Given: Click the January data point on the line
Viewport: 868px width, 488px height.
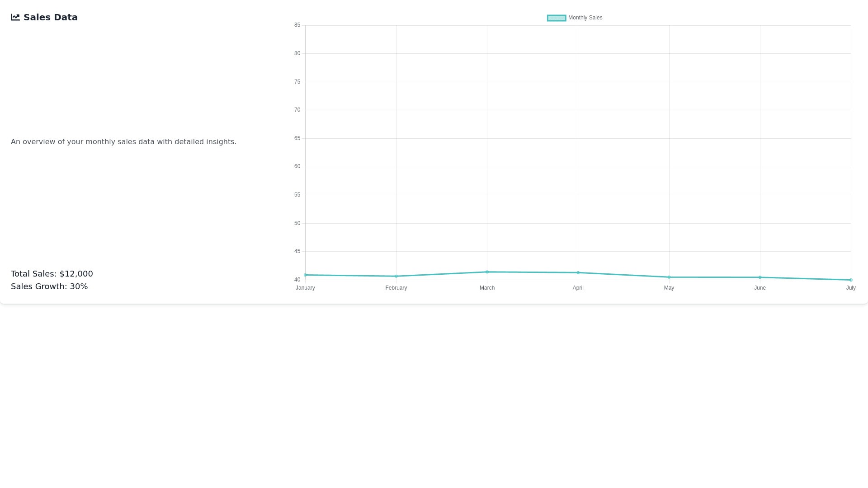Looking at the screenshot, I should tap(306, 275).
